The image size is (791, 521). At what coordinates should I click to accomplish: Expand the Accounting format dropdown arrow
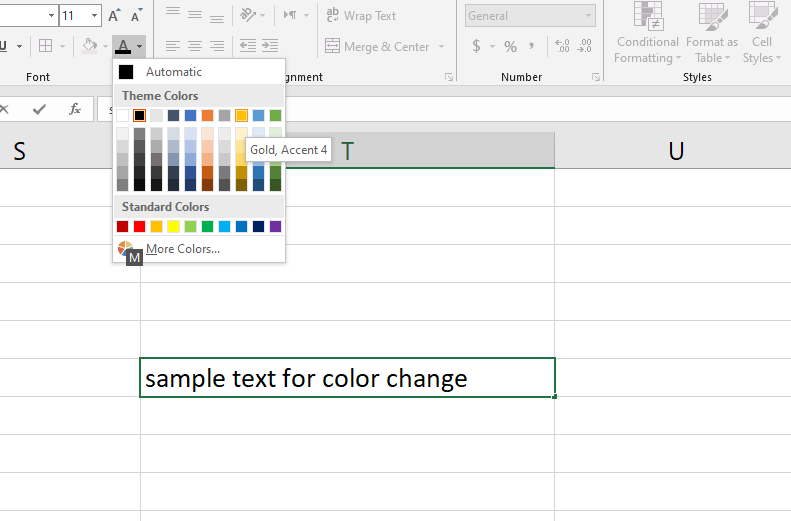click(x=492, y=47)
